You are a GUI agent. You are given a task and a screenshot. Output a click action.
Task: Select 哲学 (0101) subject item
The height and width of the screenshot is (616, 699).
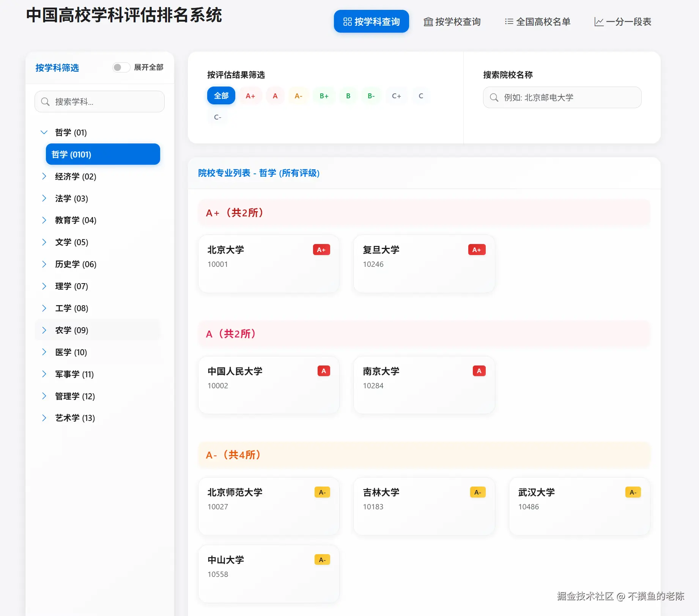tap(103, 154)
